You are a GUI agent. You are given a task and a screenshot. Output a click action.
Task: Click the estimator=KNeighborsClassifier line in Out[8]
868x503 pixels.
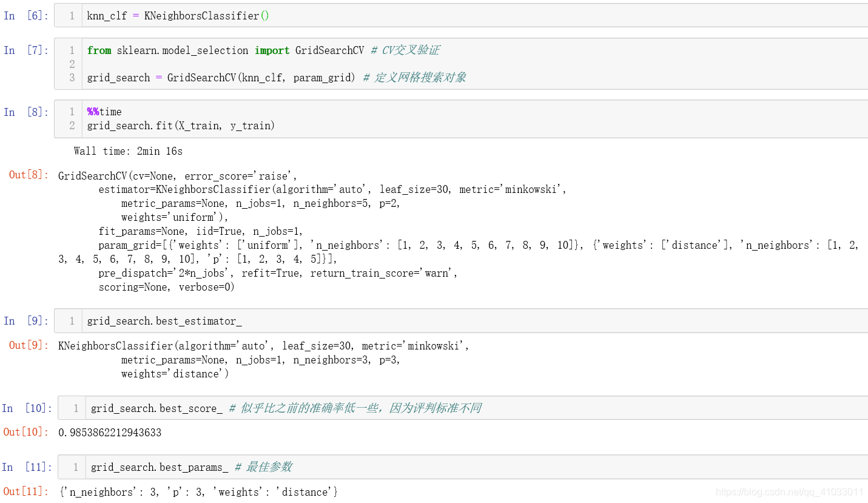pyautogui.click(x=332, y=189)
